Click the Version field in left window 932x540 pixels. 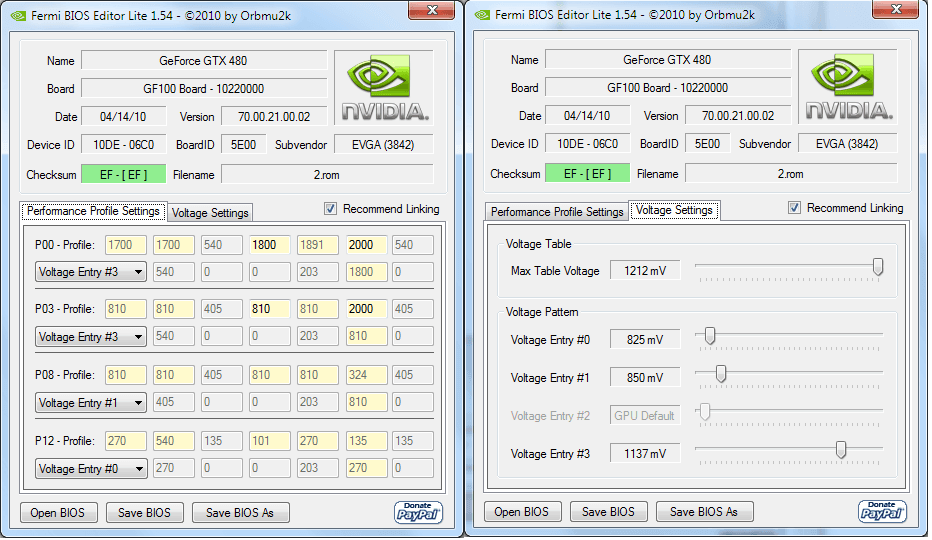(x=274, y=117)
